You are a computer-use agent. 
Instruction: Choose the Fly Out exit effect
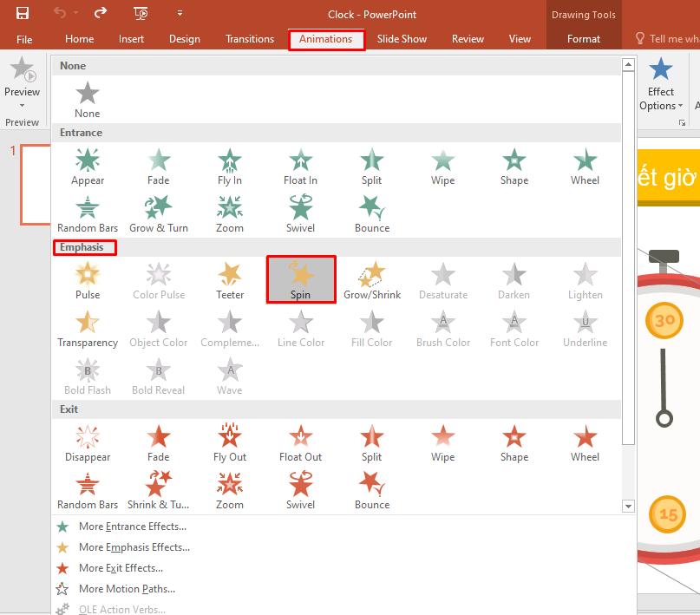tap(230, 443)
